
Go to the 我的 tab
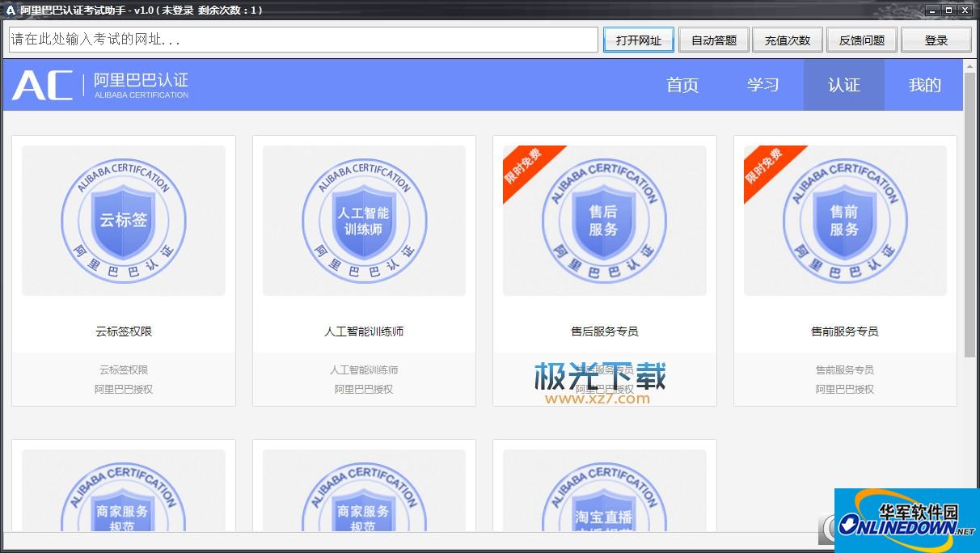point(924,85)
